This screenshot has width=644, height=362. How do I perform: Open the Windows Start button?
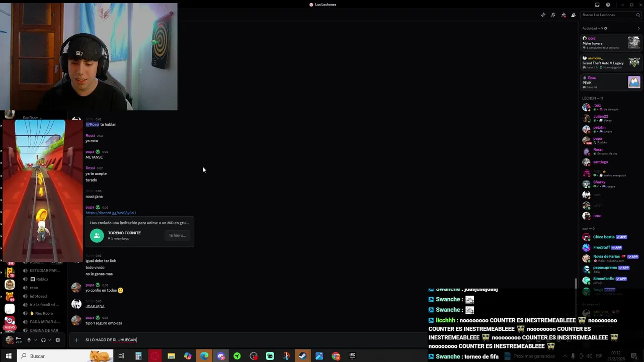click(9, 356)
